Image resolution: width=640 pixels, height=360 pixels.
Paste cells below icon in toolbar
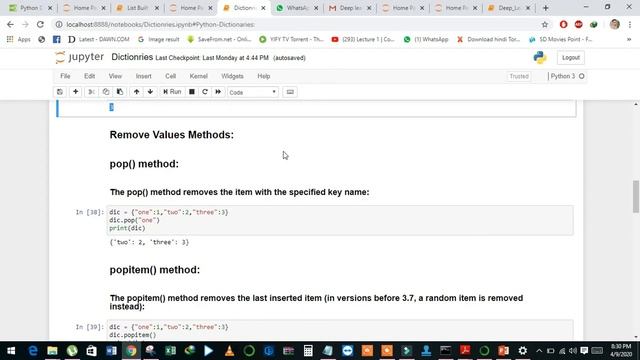coord(120,92)
